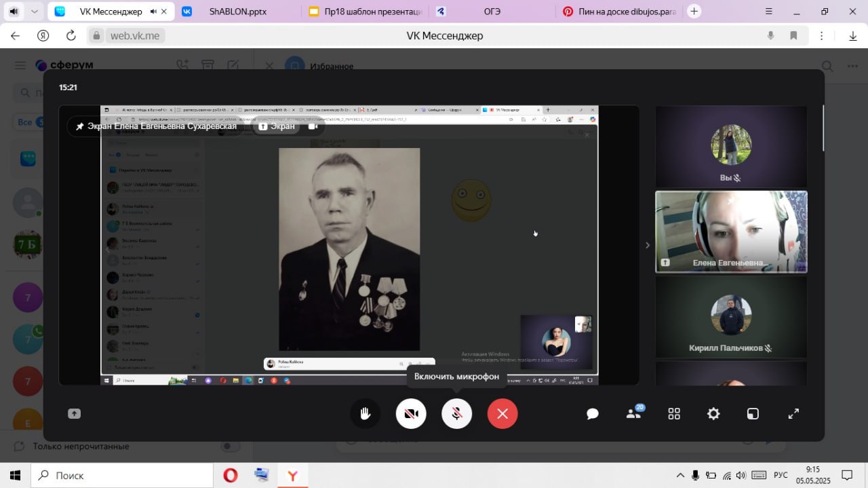Click the browser sound button beside the tabs
Screen dimensions: 868x488
pos(13,12)
